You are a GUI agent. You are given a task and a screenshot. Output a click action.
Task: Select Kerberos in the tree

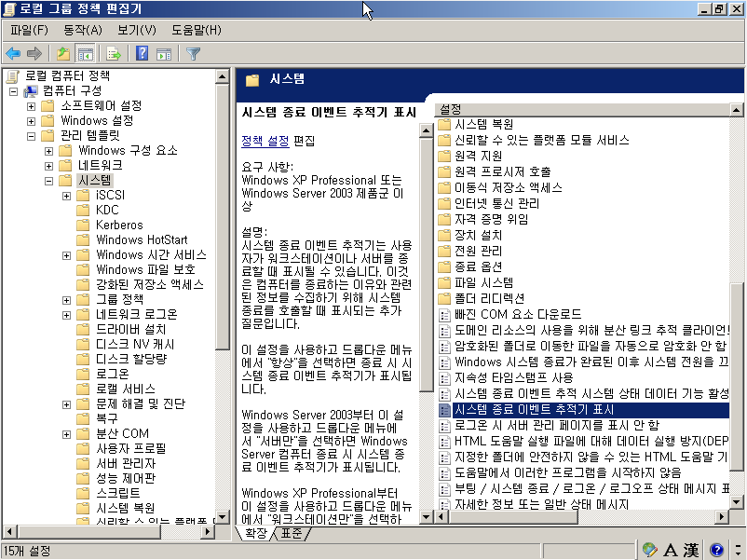[x=119, y=225]
